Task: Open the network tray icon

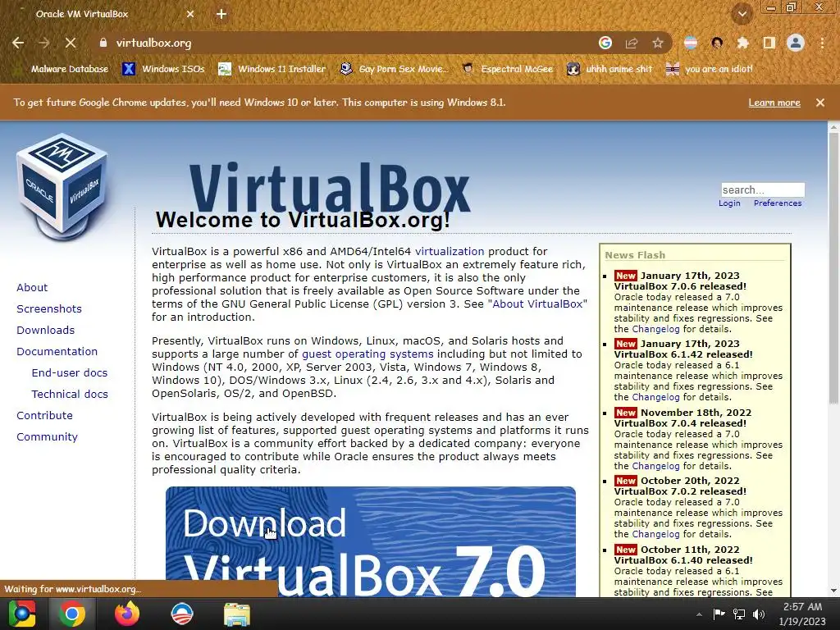Action: pos(739,614)
